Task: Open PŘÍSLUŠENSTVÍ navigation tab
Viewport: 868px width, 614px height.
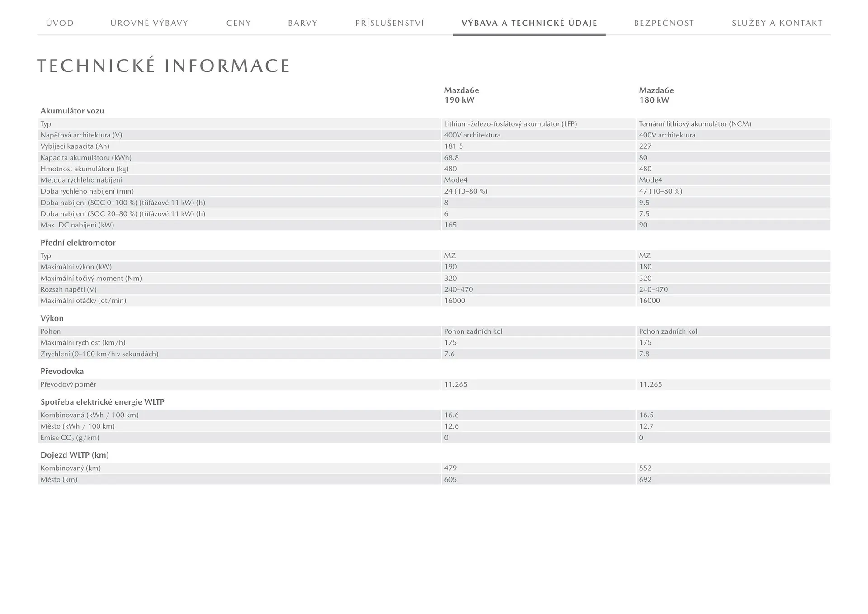Action: pos(390,23)
